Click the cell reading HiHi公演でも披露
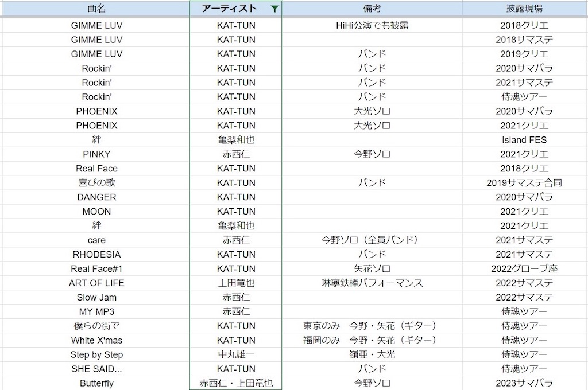Viewport: 588px width, 390px height. [372, 25]
